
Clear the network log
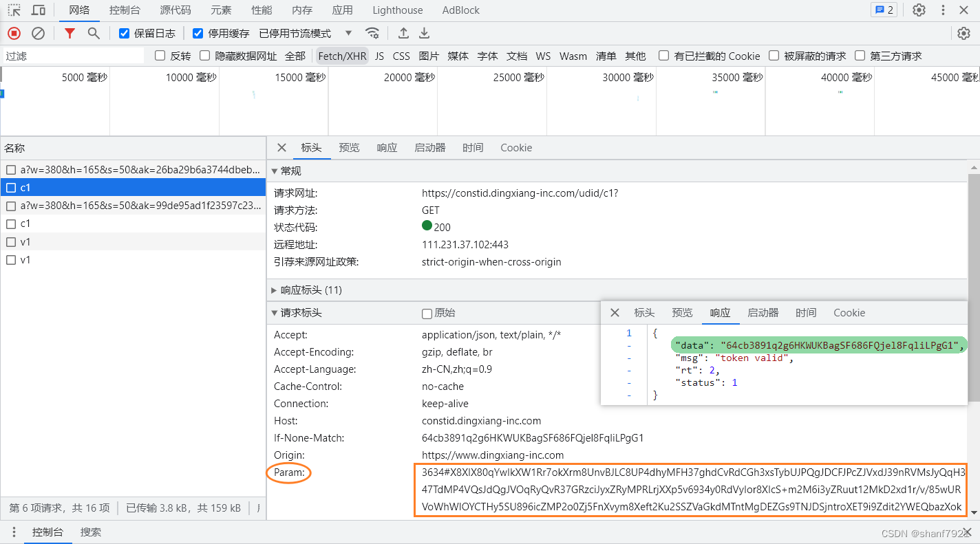pyautogui.click(x=39, y=33)
